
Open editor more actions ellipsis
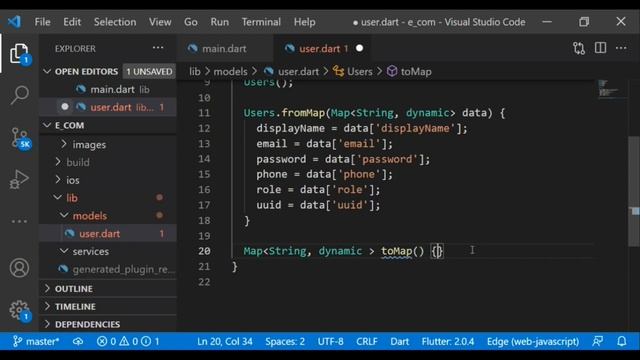tap(621, 48)
